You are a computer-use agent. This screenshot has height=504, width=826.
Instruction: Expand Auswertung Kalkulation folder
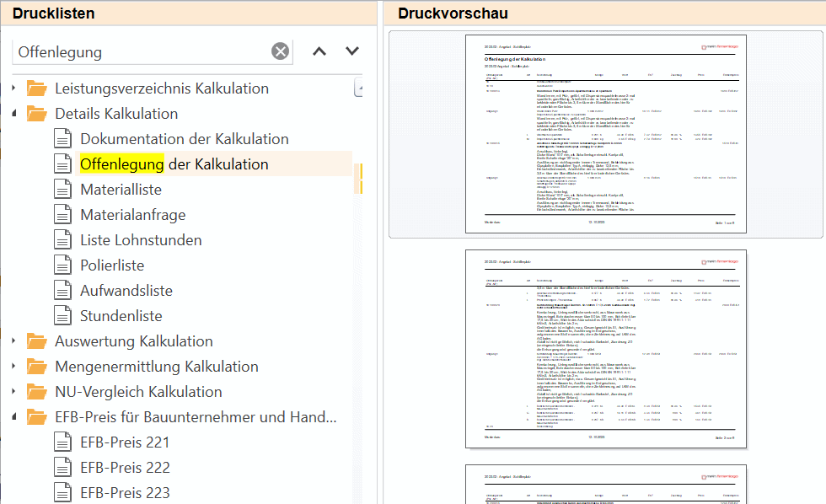coord(13,340)
